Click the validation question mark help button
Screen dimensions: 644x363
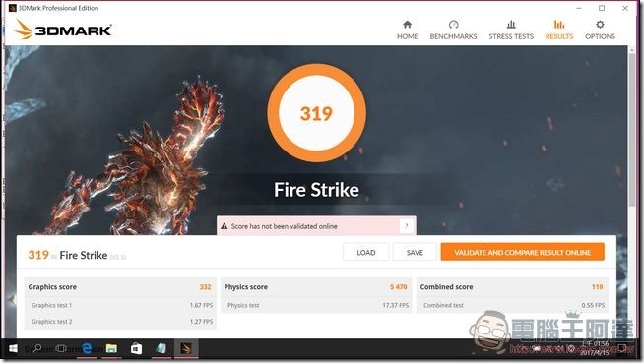tap(407, 225)
